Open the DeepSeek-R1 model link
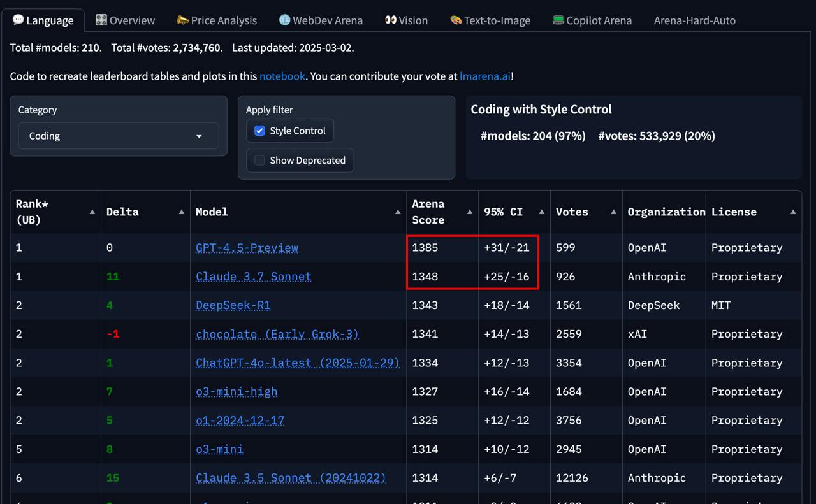816x504 pixels. (x=233, y=305)
